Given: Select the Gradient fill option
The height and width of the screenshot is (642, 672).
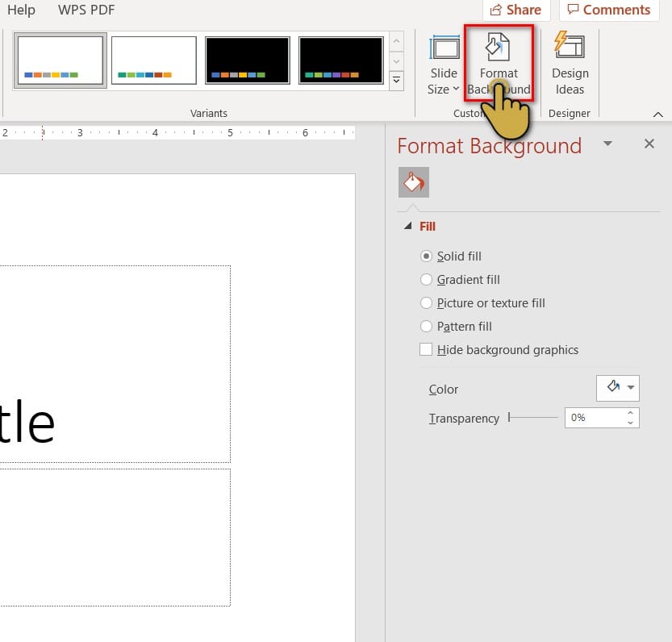Looking at the screenshot, I should [427, 280].
